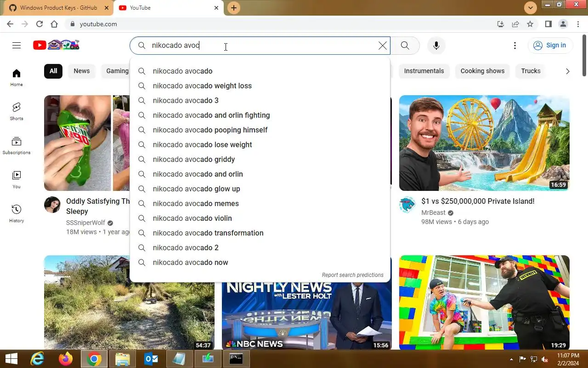Image resolution: width=588 pixels, height=368 pixels.
Task: Choose suggestion nikocado avocado weight loss
Action: pos(260,86)
